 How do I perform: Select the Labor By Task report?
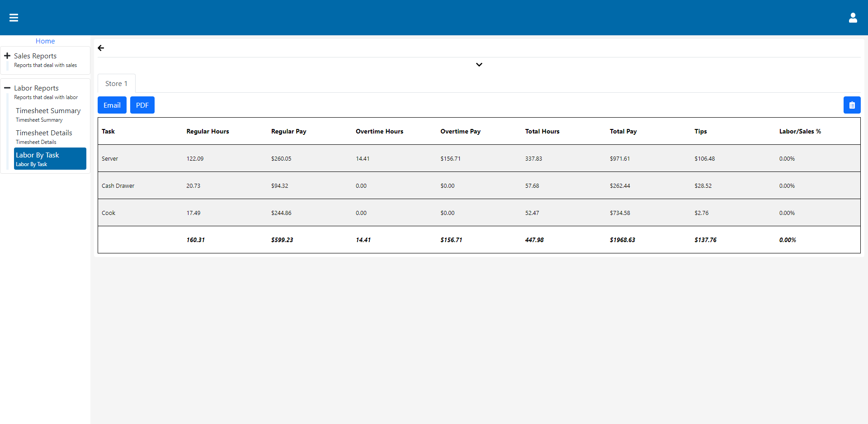tap(50, 159)
